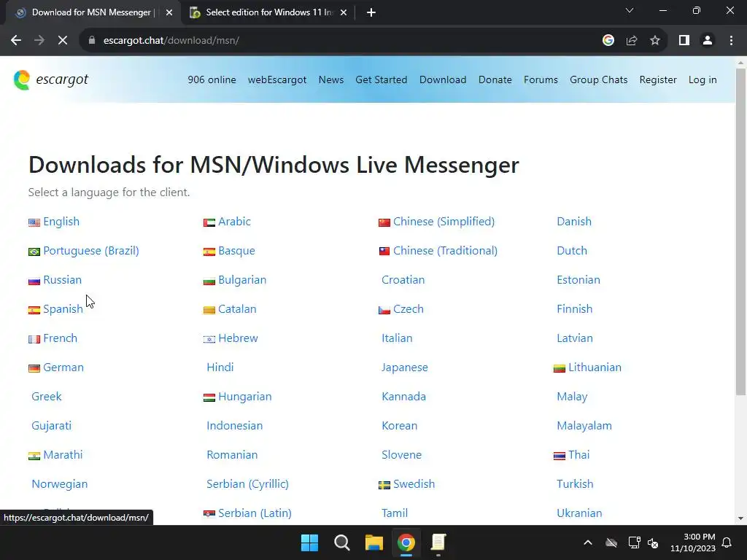Choose the Turkish language link
Image resolution: width=747 pixels, height=560 pixels.
tap(575, 484)
